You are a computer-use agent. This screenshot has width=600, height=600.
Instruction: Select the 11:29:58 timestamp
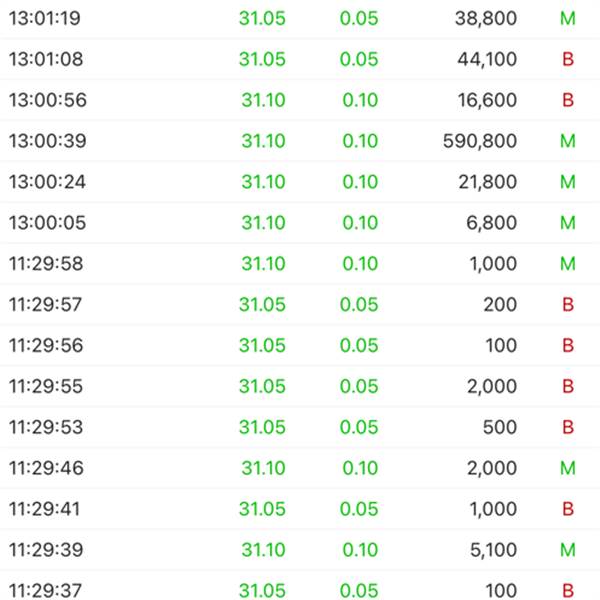click(x=46, y=264)
